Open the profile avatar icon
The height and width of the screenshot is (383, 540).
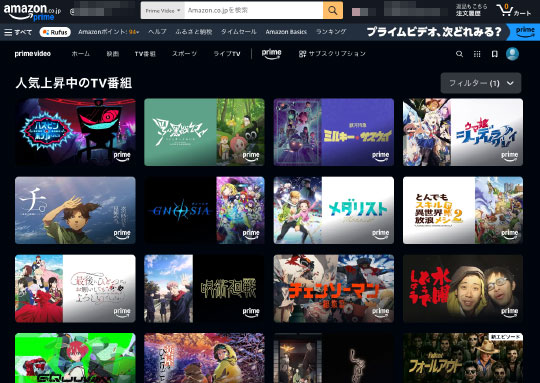(x=512, y=54)
